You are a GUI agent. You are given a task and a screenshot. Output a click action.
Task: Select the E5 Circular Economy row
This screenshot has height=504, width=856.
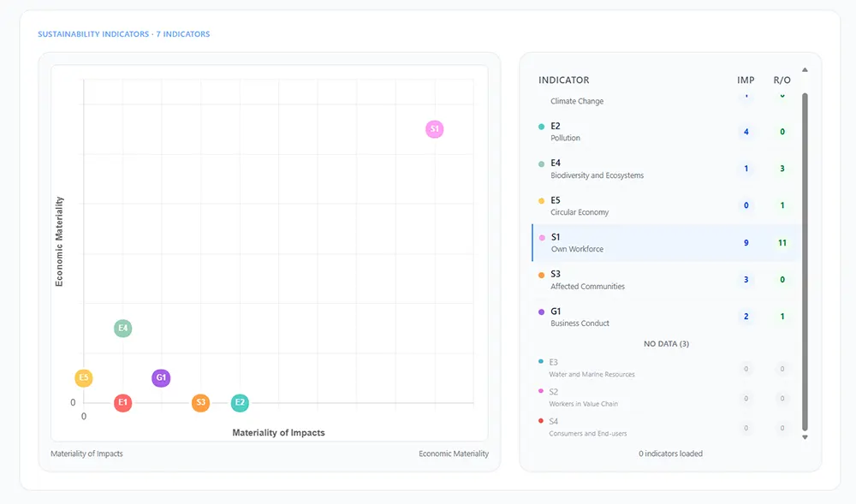point(633,206)
